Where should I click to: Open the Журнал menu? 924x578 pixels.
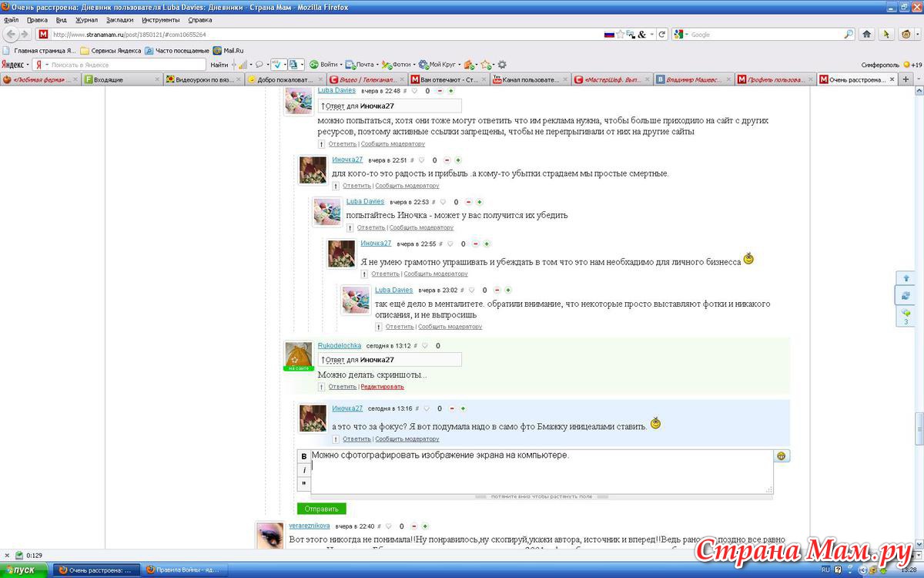(x=87, y=19)
